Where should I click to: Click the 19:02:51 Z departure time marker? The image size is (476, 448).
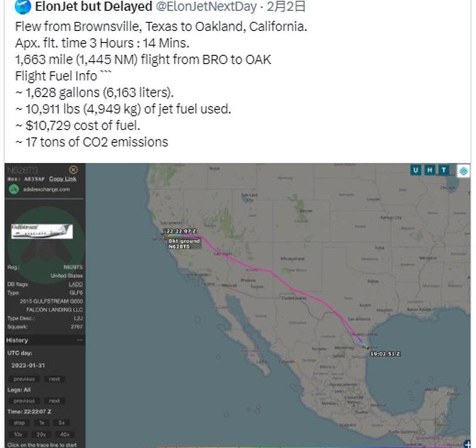pos(385,354)
